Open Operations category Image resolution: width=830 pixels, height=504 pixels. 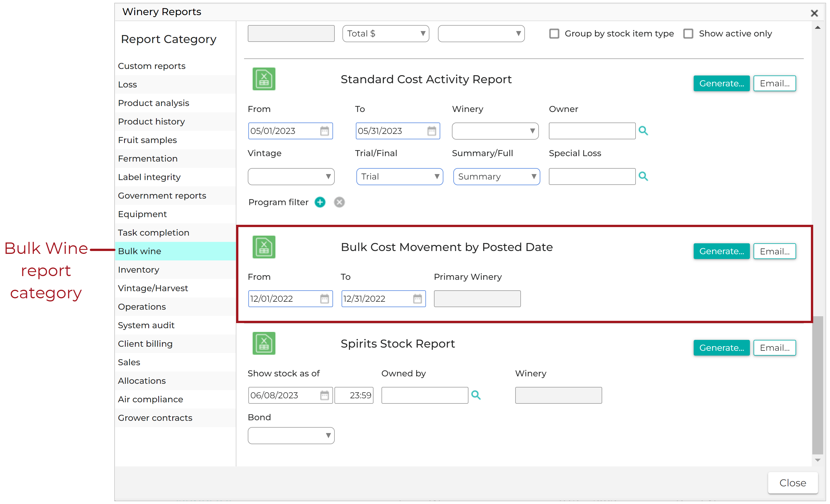(175, 307)
